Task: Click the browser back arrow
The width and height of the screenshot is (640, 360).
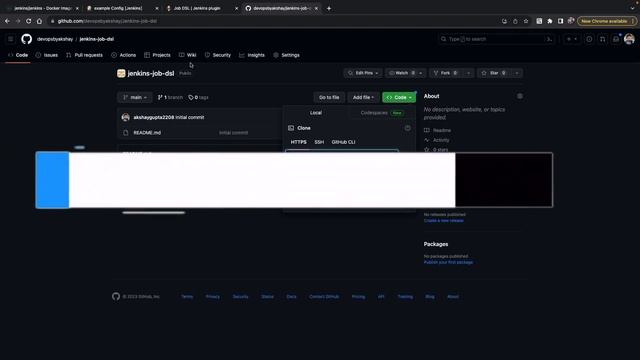Action: click(7, 21)
